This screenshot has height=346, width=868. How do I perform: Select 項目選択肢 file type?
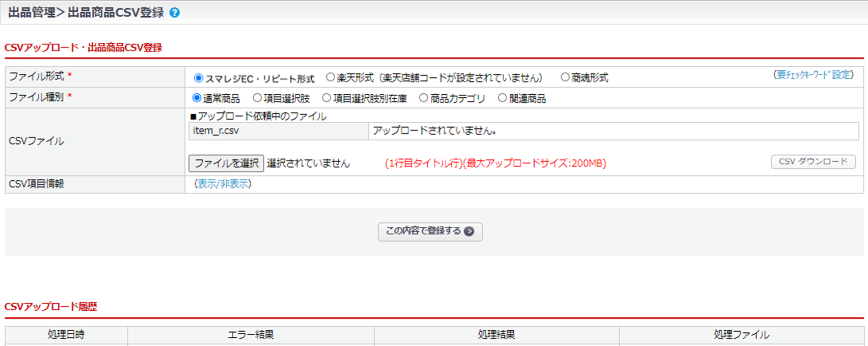(257, 98)
